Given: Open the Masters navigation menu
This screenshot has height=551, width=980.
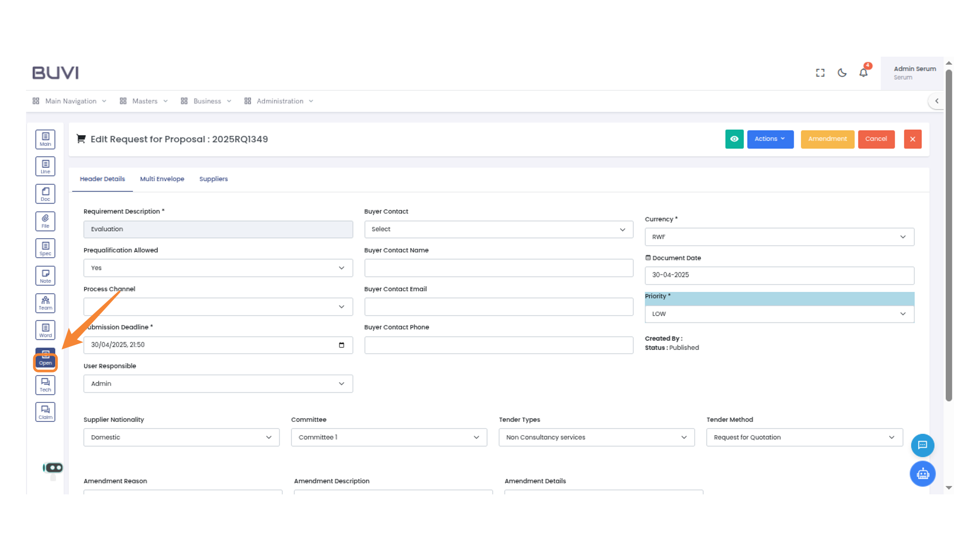Looking at the screenshot, I should (x=144, y=101).
